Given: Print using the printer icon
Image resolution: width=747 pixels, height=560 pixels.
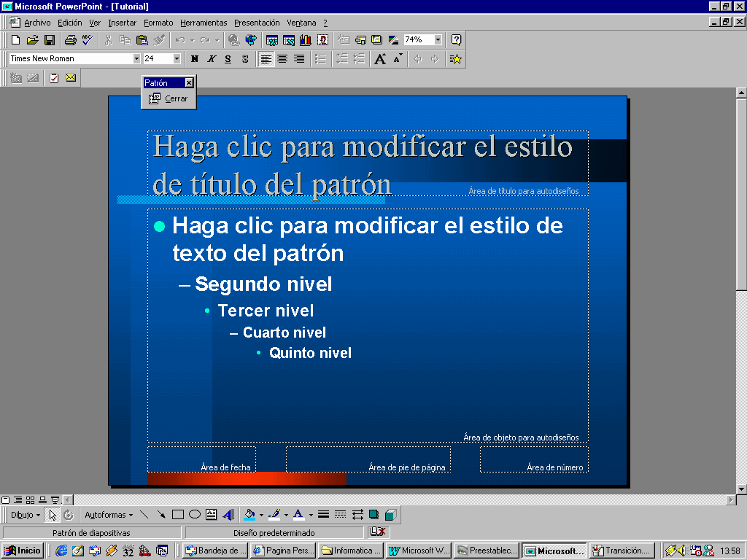Looking at the screenshot, I should pos(71,40).
